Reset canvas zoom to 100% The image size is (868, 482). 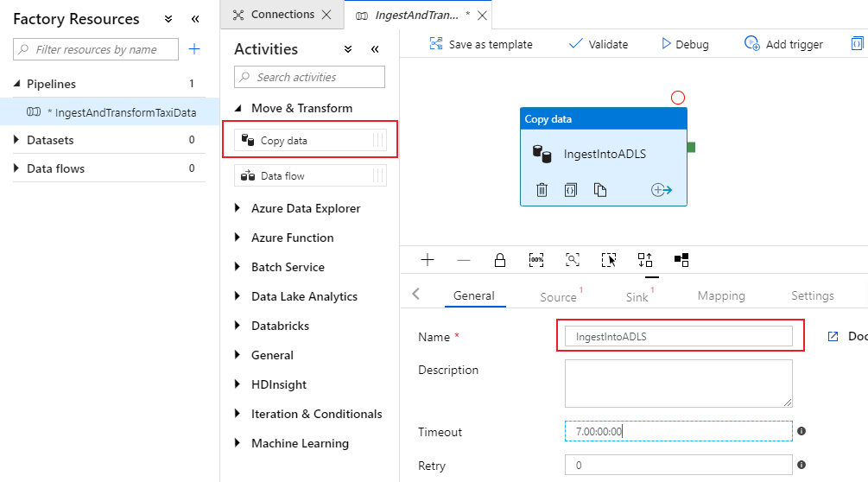pos(536,260)
